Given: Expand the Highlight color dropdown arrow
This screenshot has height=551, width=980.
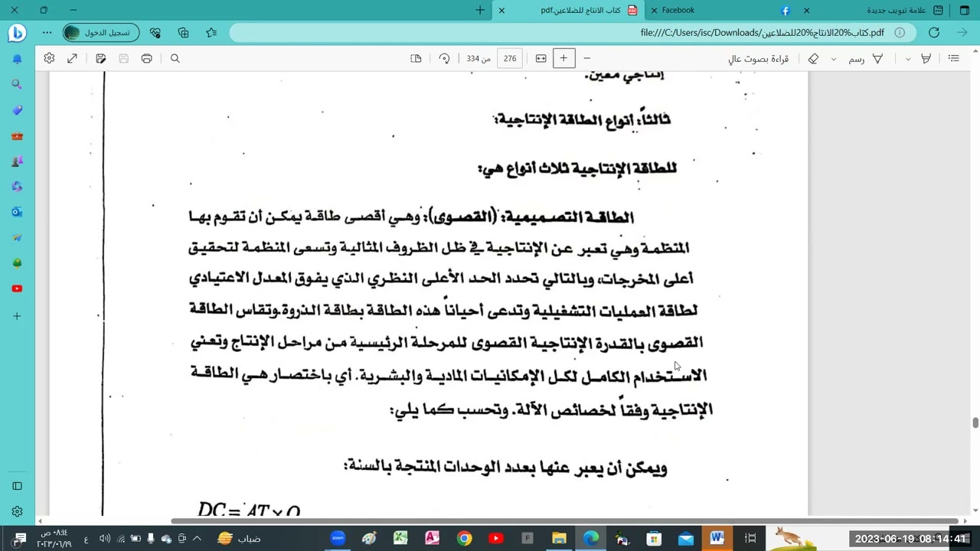Looking at the screenshot, I should 907,59.
